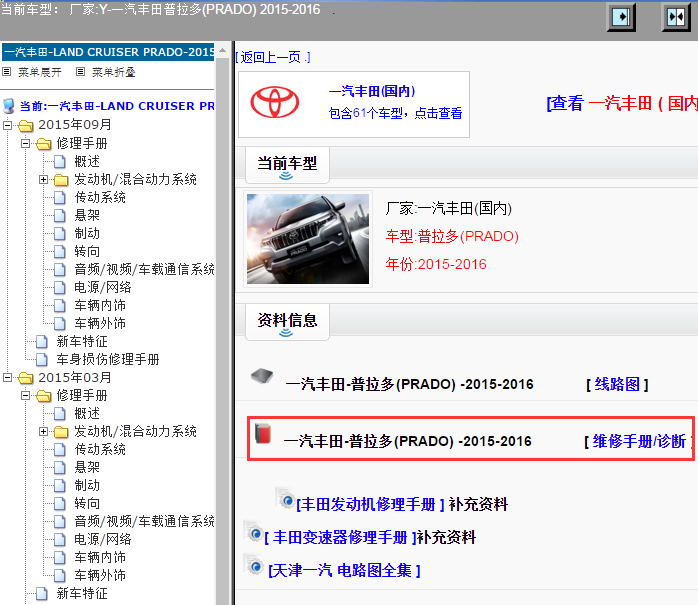Screen dimensions: 698x605
Task: Open 制动 under 2015年09月
Action: pyautogui.click(x=87, y=233)
